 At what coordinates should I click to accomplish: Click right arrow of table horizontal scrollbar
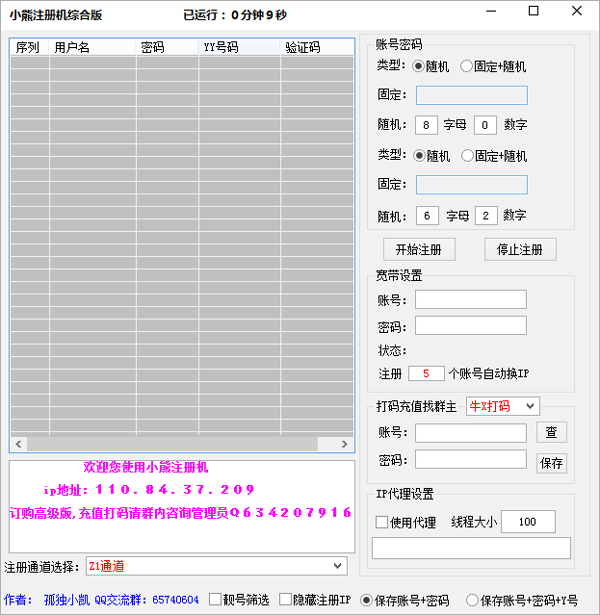pyautogui.click(x=346, y=444)
